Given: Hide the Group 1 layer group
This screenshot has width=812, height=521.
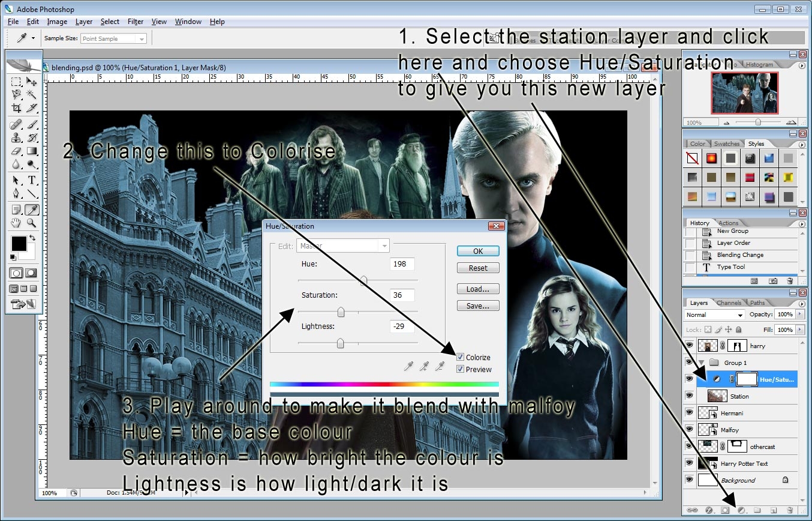Looking at the screenshot, I should pos(690,363).
